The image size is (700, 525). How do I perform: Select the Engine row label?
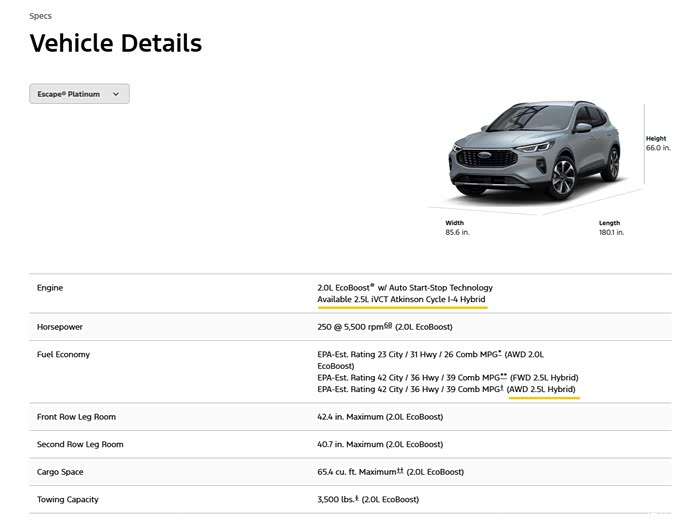pos(50,288)
